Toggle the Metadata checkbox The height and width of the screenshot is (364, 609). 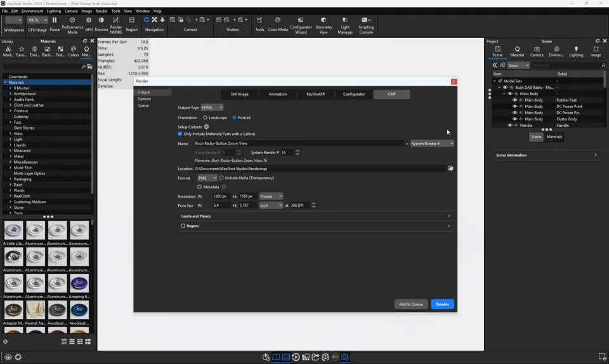[200, 187]
